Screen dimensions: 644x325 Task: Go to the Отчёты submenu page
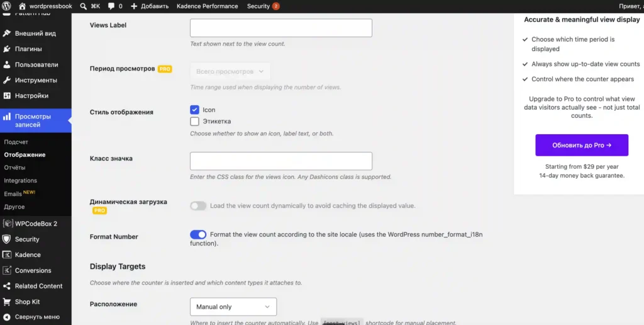[x=15, y=168]
